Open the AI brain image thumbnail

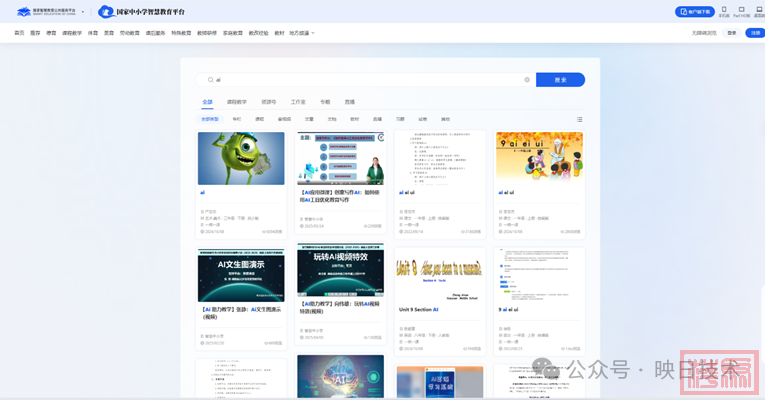(341, 377)
